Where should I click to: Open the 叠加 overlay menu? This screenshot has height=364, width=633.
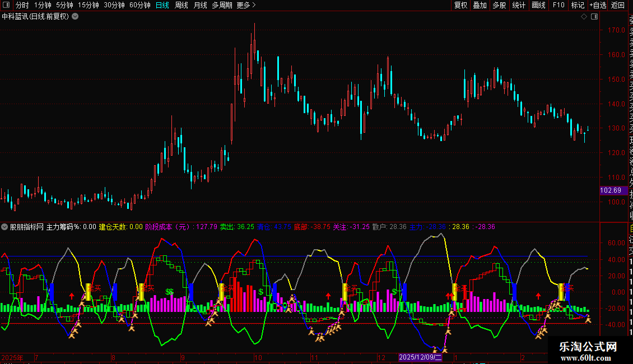tap(480, 5)
